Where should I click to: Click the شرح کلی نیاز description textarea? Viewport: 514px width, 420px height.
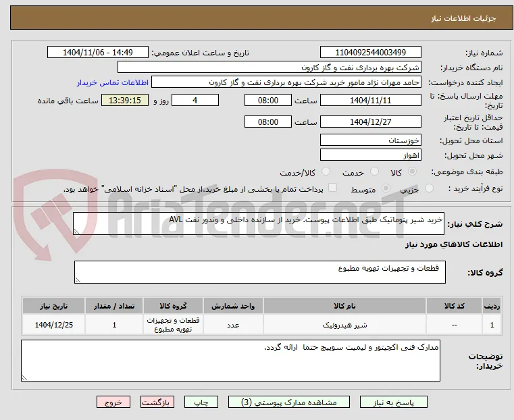click(259, 224)
